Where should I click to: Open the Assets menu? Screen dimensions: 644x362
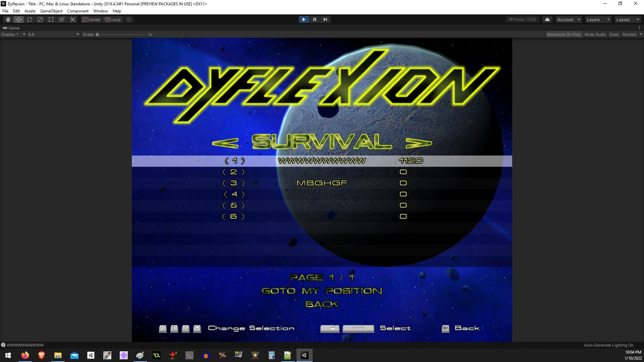pyautogui.click(x=30, y=11)
